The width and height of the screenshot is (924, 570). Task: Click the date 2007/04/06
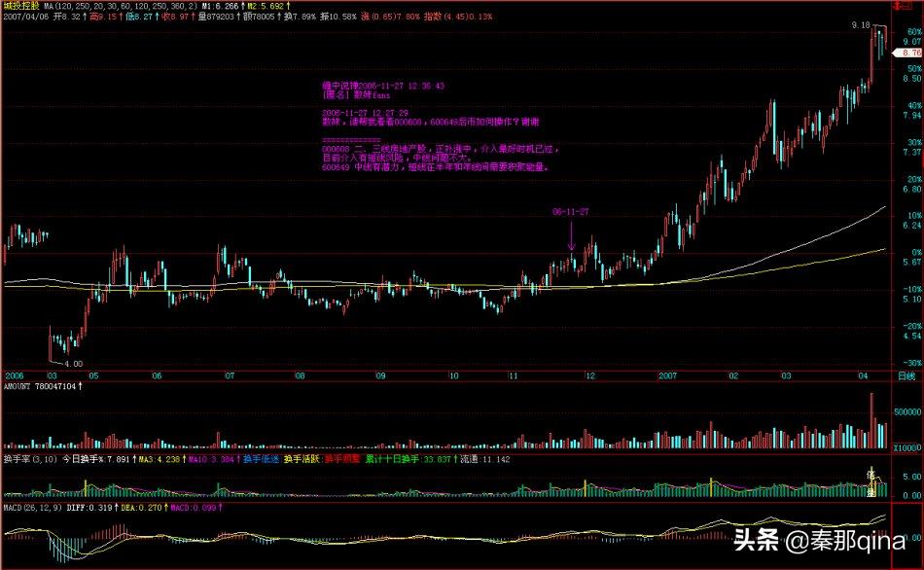(x=26, y=17)
